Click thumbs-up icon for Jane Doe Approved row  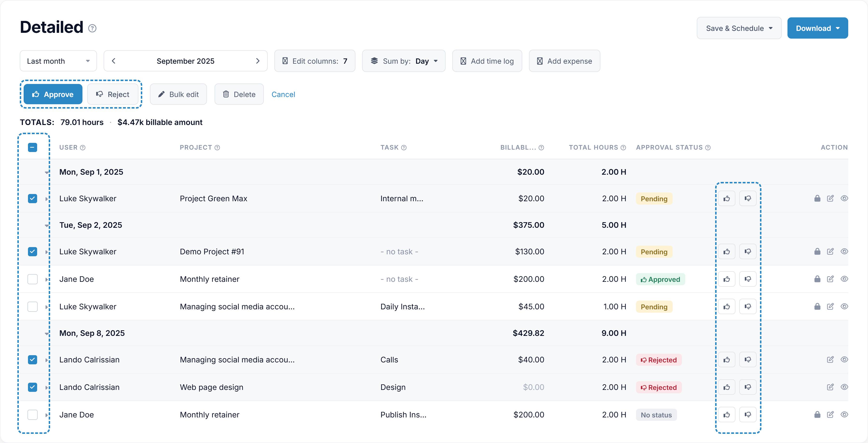coord(726,279)
